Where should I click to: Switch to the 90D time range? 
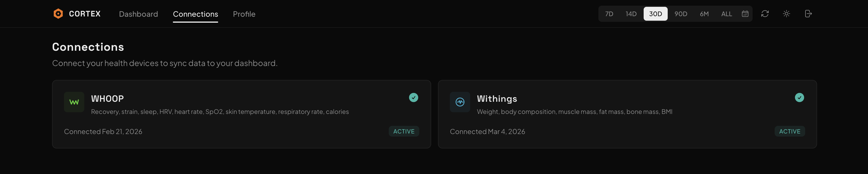[680, 14]
